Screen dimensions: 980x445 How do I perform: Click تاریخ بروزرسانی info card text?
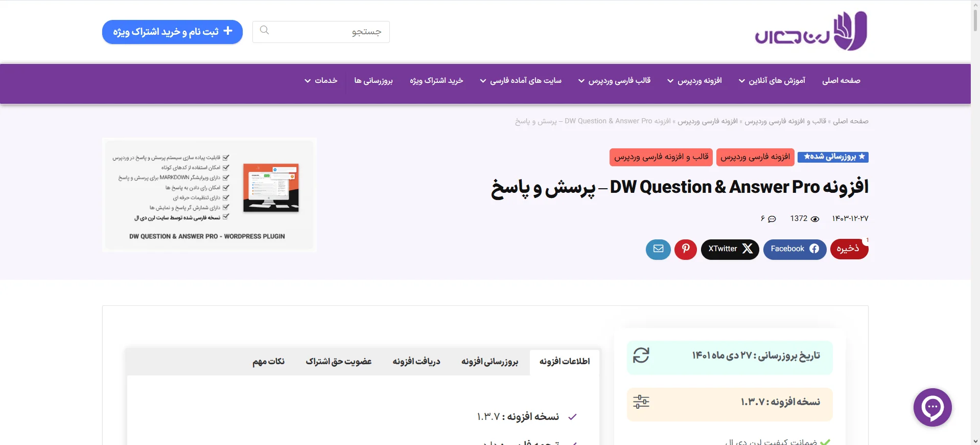click(x=756, y=356)
